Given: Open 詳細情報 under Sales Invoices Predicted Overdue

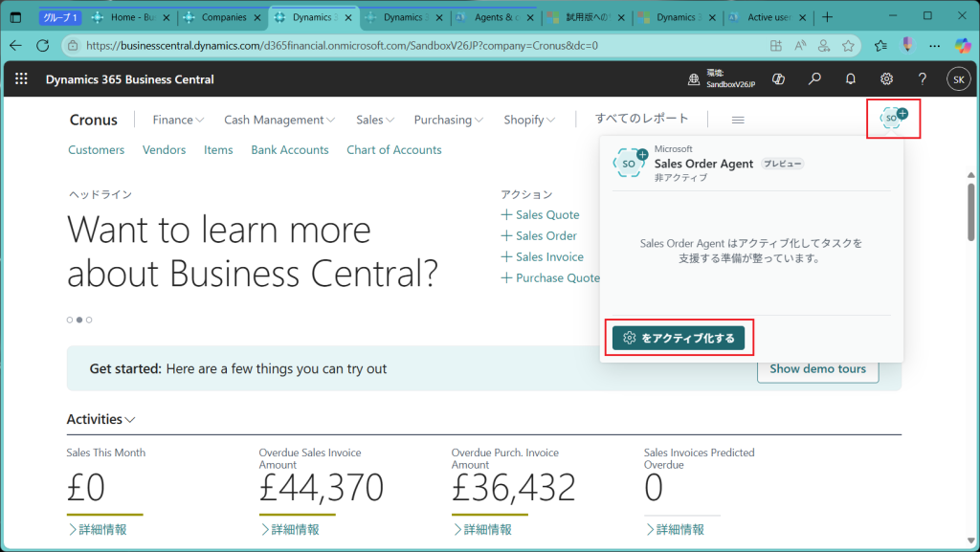Looking at the screenshot, I should 675,530.
